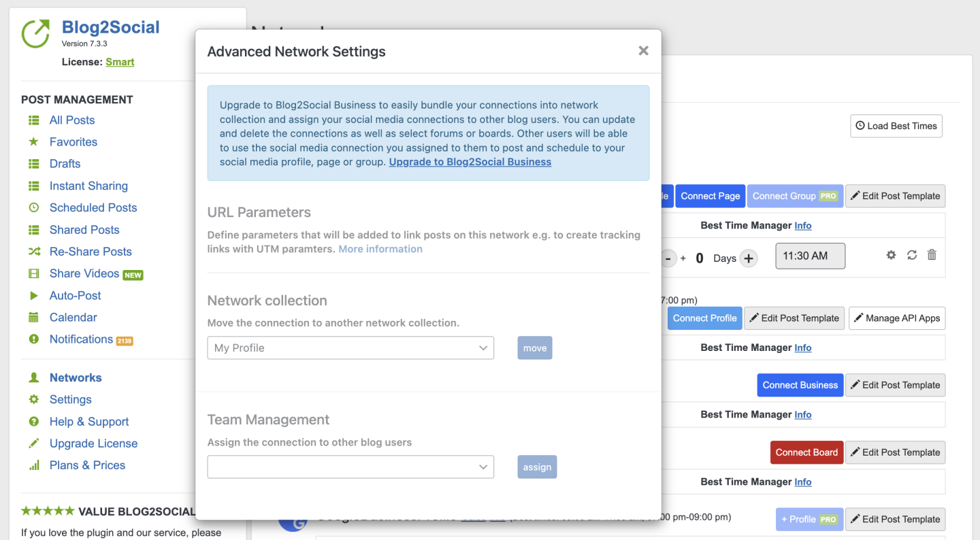Close the Advanced Network Settings dialog

pyautogui.click(x=643, y=51)
